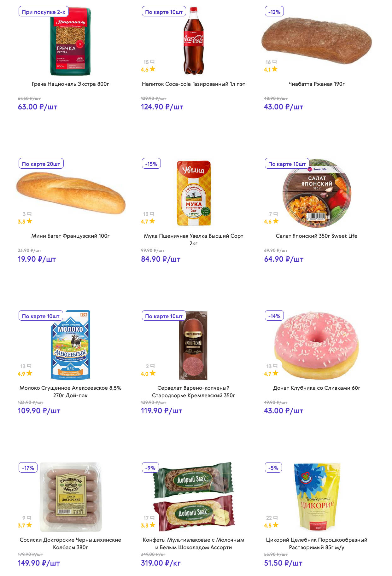392x576 pixels.
Task: Click the rating star on Чиабатта Ржаная
Action: tap(275, 69)
